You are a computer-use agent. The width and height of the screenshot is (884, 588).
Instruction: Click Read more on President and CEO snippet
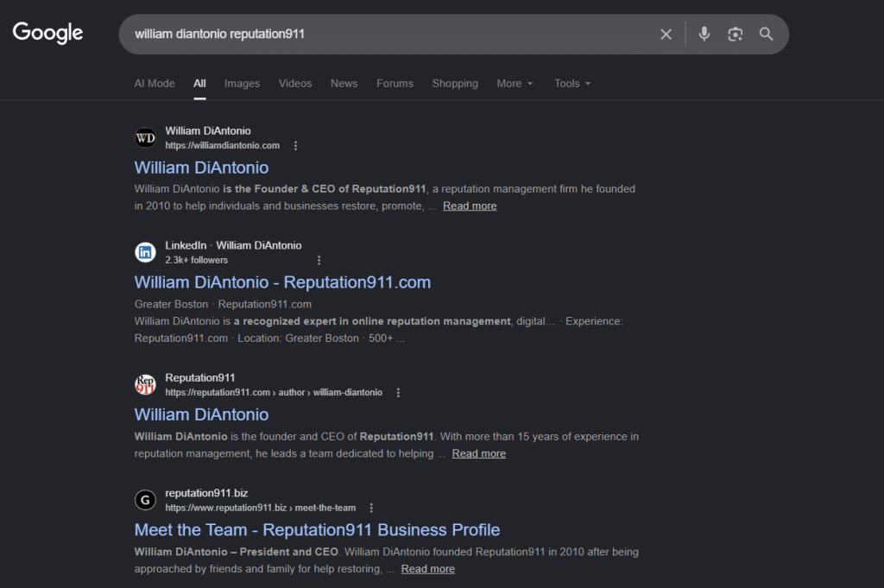428,569
